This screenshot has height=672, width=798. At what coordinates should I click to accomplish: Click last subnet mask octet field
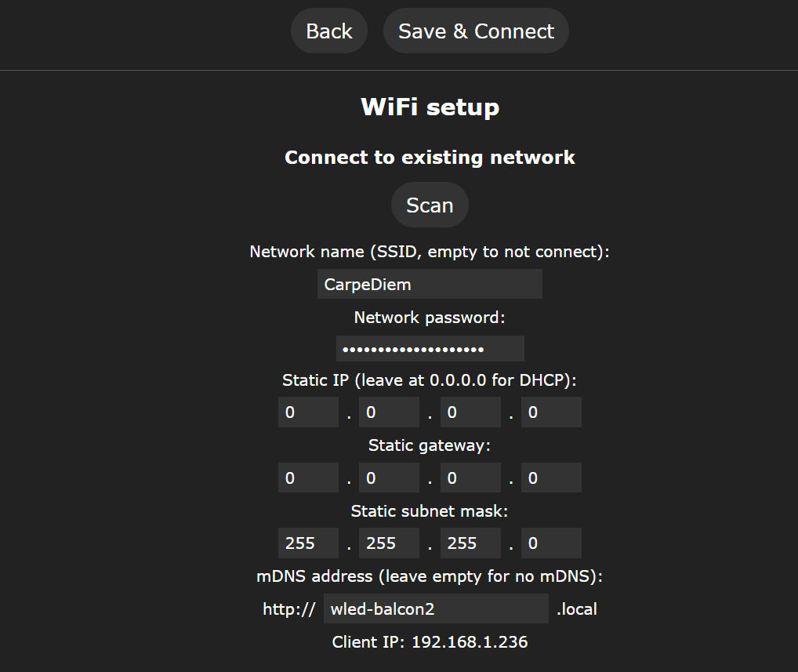pos(551,543)
